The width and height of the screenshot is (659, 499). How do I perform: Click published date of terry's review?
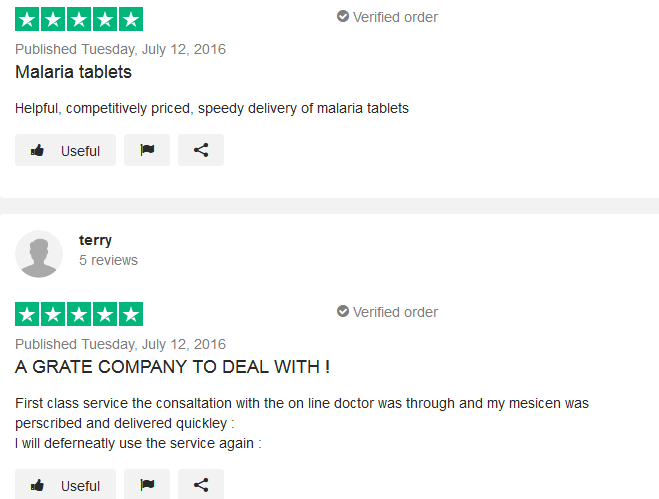coord(120,344)
